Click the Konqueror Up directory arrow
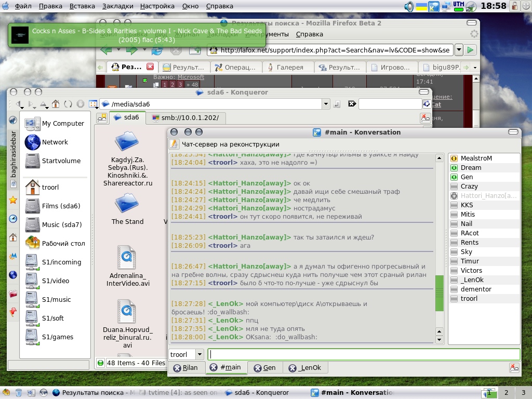 coord(44,104)
